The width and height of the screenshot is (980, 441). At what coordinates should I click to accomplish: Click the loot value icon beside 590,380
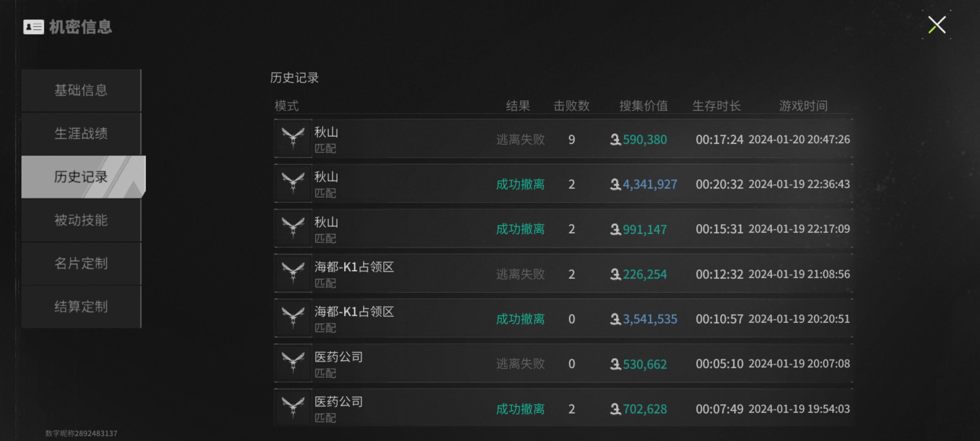coord(615,140)
